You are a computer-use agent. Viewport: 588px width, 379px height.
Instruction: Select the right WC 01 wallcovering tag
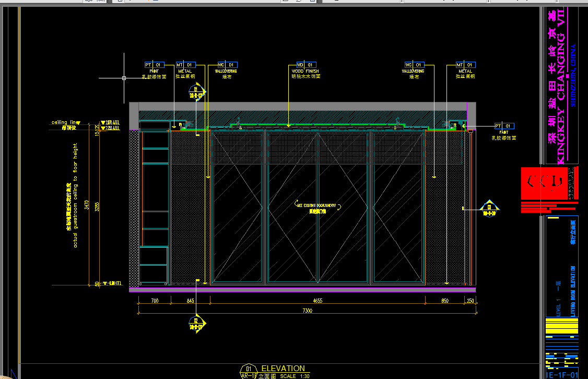[x=415, y=65]
